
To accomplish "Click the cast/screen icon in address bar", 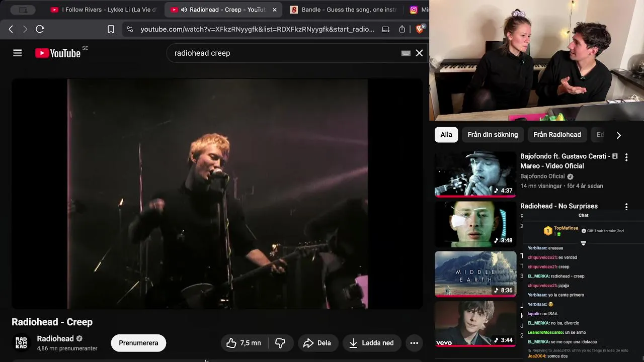I will (x=386, y=29).
